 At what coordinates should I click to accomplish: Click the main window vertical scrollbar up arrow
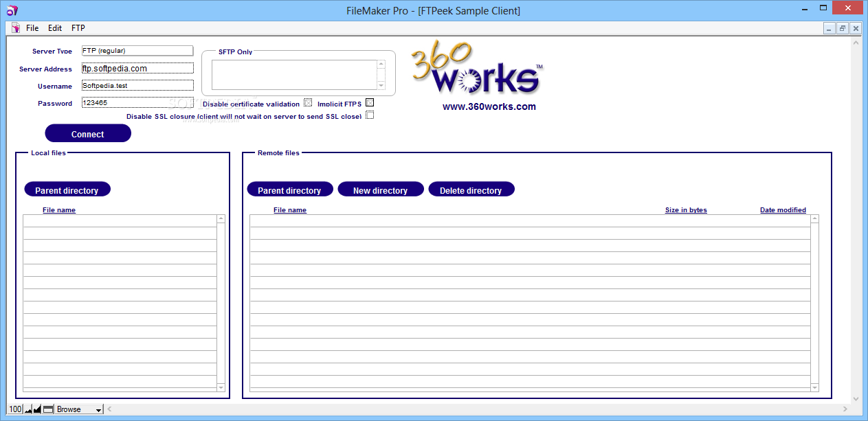856,43
